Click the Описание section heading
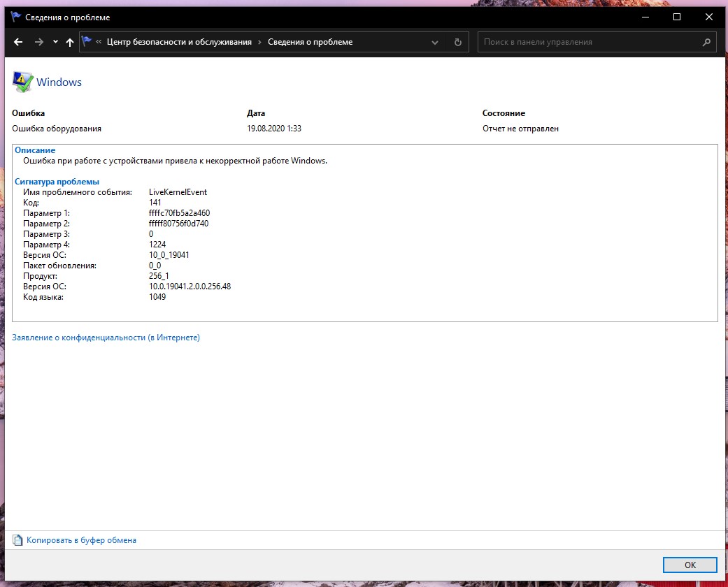 pyautogui.click(x=35, y=150)
